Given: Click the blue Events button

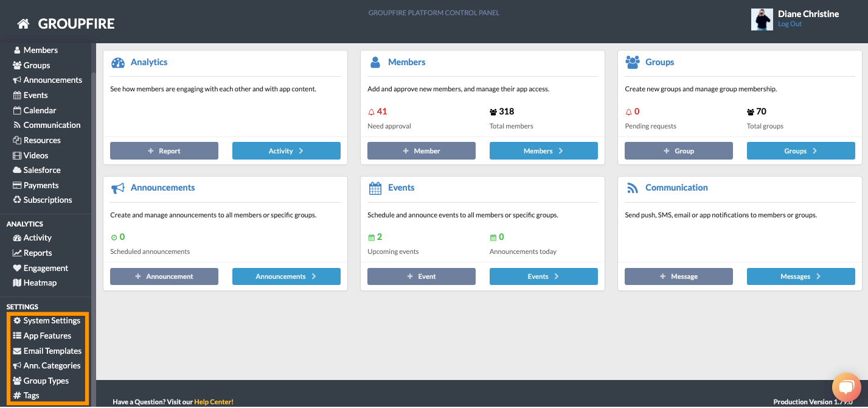Looking at the screenshot, I should (x=544, y=276).
